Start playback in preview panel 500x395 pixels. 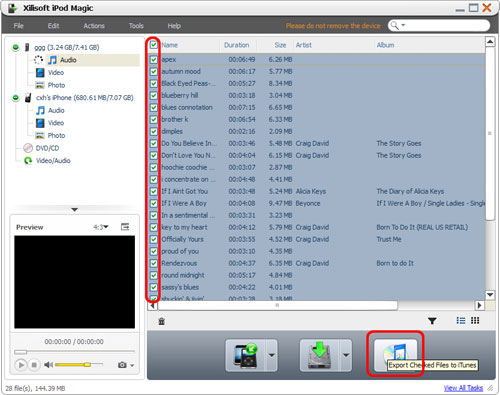coord(21,365)
